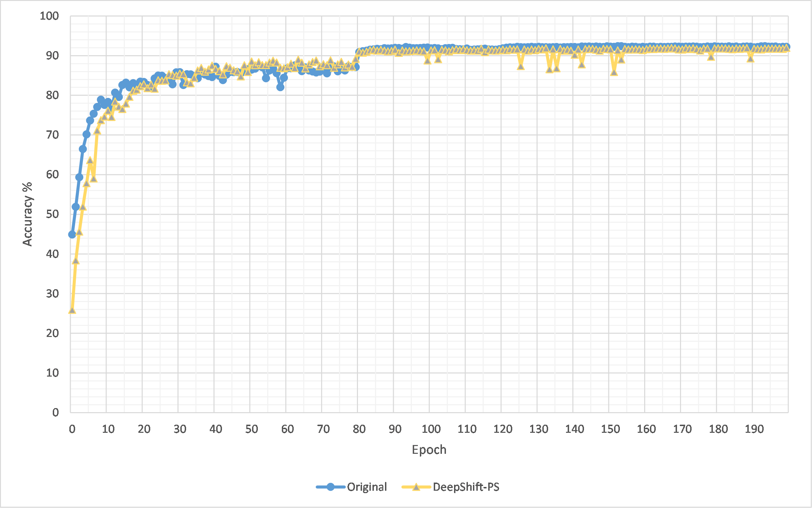Click the y-axis label 70
Screen dimensions: 812x508
coord(52,135)
